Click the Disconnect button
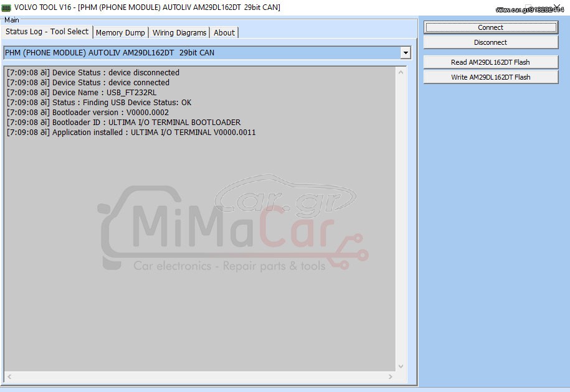The image size is (570, 392). click(x=491, y=42)
